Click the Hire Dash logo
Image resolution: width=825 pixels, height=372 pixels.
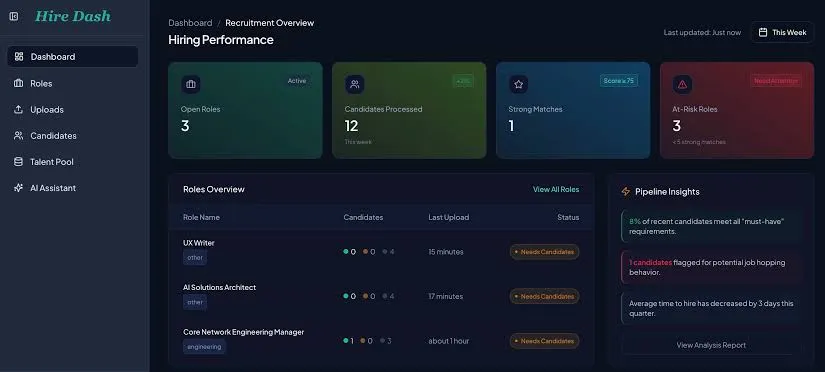coord(73,16)
